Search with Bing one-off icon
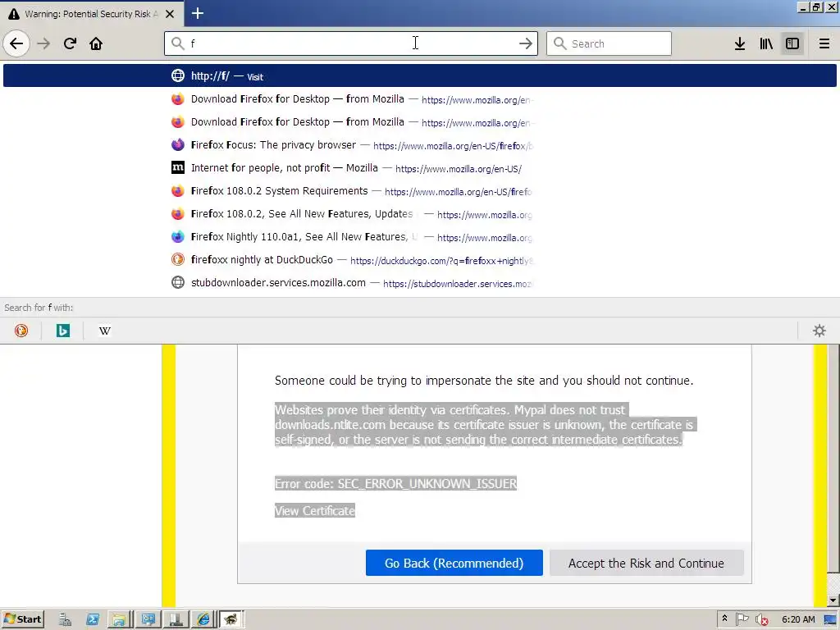 click(x=62, y=331)
